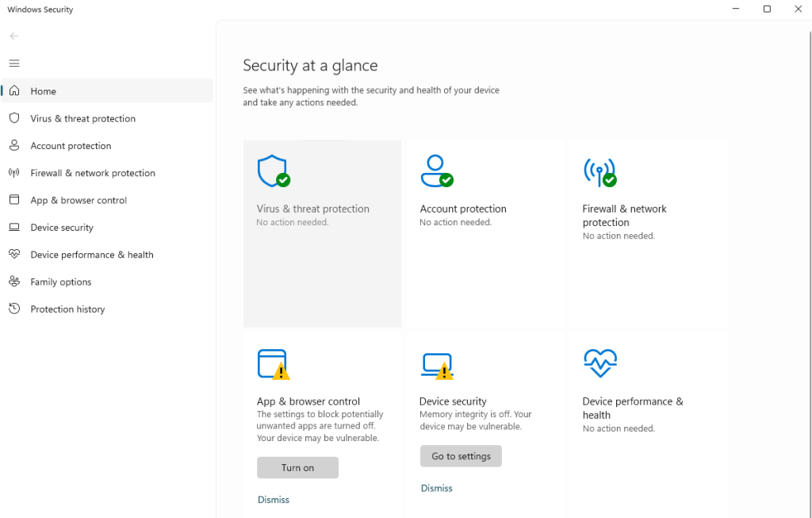Click the family icon beside Family options in sidebar
This screenshot has height=518, width=812.
coord(14,282)
